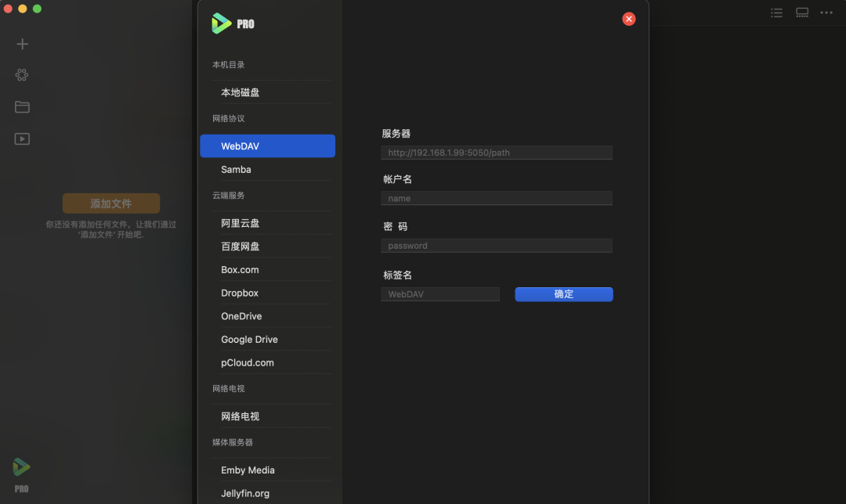
Task: Click the PRO logo in dialog header
Action: pos(233,23)
